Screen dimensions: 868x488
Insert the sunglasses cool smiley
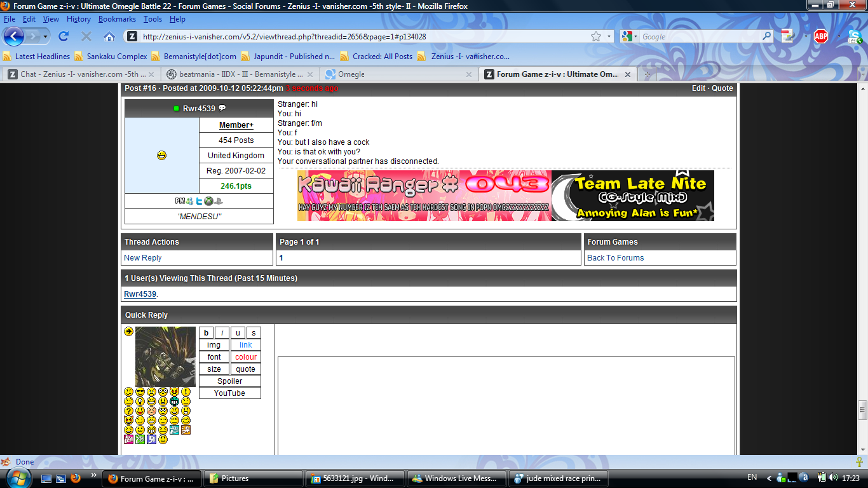(140, 391)
